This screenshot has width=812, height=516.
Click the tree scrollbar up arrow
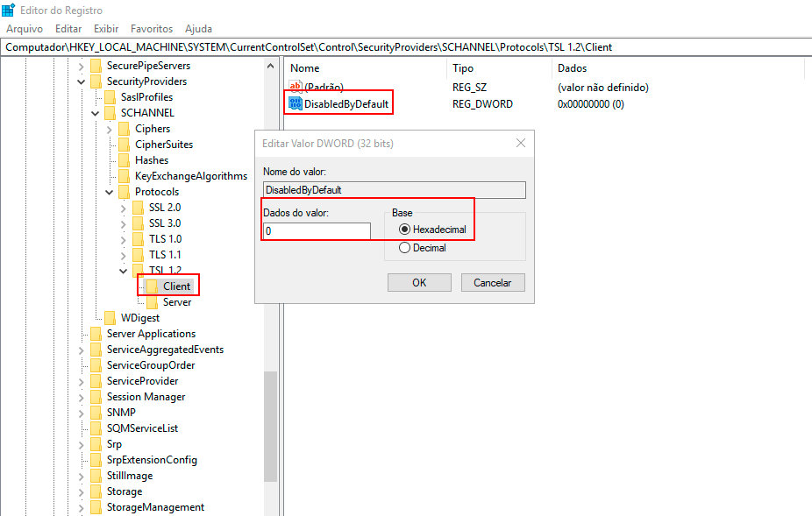[270, 66]
